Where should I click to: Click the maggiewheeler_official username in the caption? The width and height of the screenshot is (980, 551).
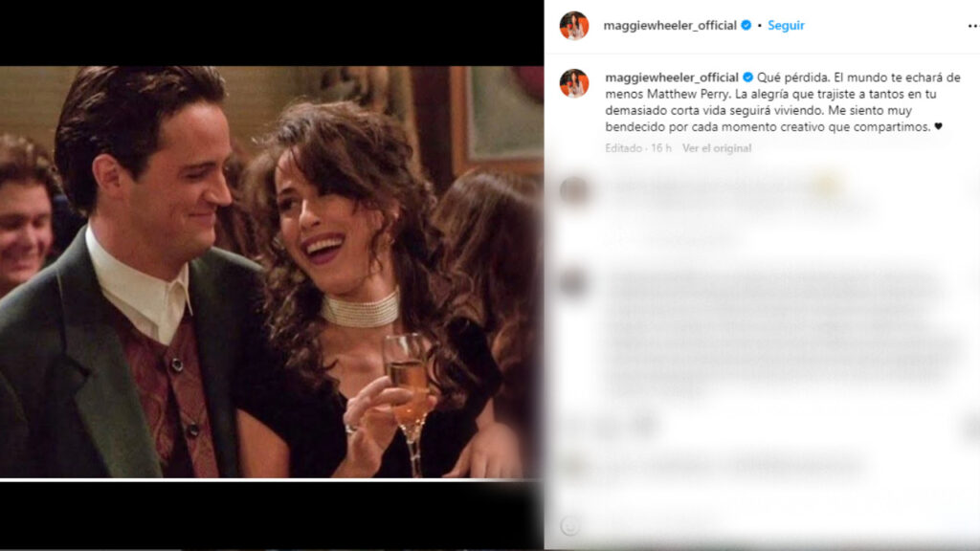[671, 77]
